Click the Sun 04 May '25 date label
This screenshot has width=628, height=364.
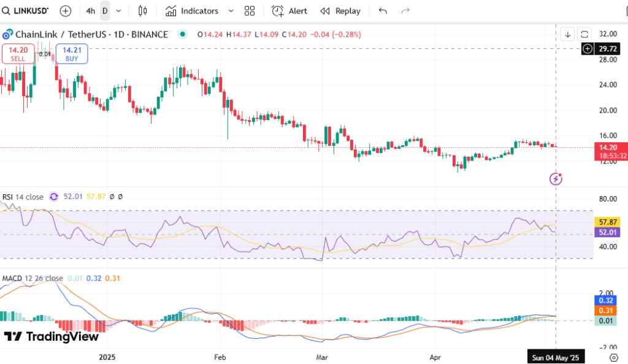coord(556,358)
